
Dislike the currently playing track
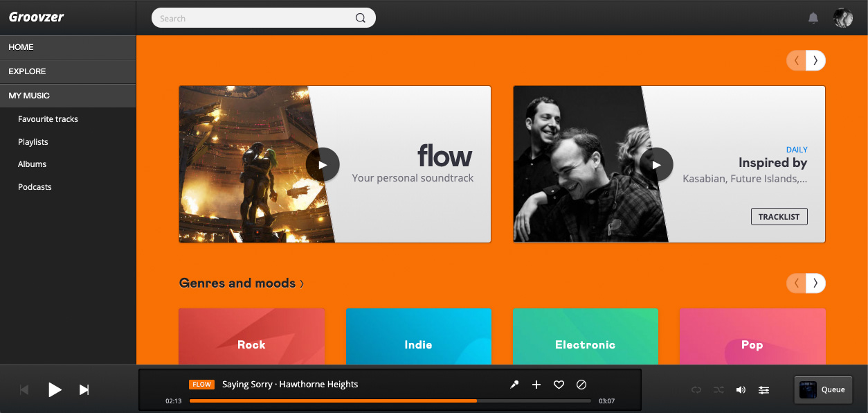pyautogui.click(x=581, y=384)
